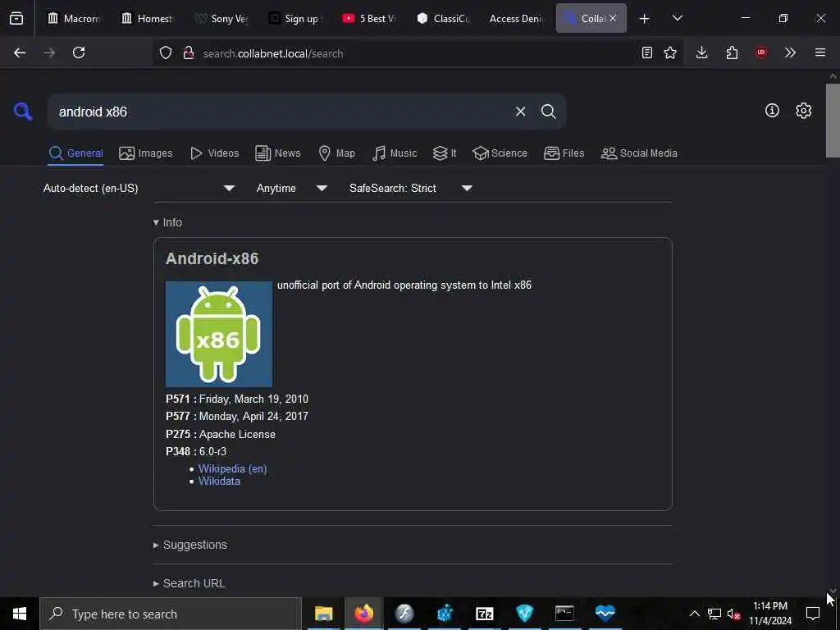Open the Firefox application menu

tap(820, 52)
